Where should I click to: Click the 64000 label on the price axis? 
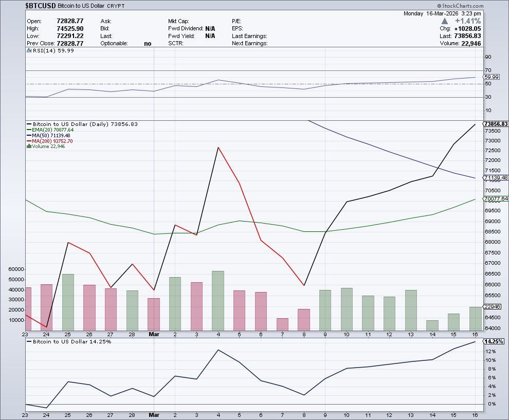493,328
